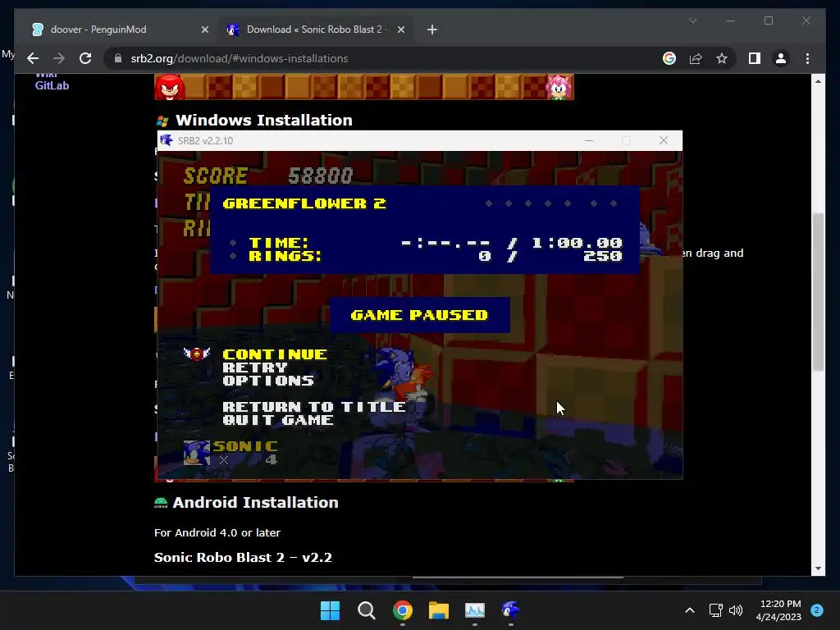Show hidden system tray icons

689,610
